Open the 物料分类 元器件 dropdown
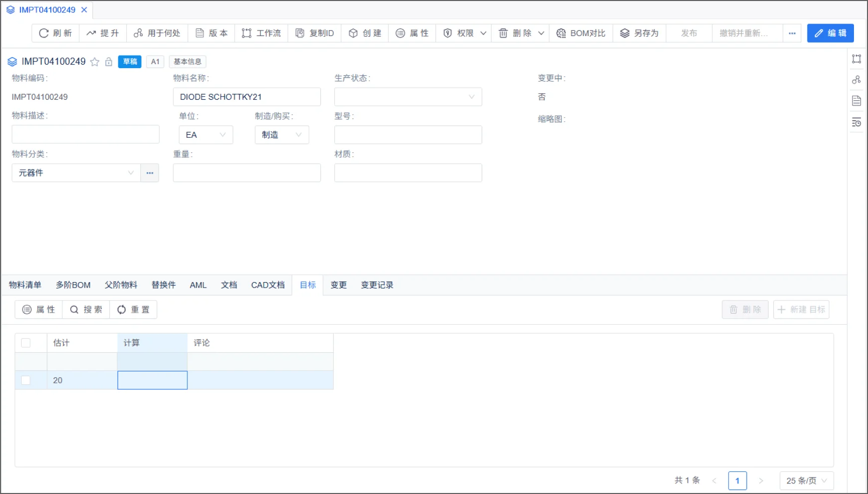The height and width of the screenshot is (494, 868). (x=76, y=173)
